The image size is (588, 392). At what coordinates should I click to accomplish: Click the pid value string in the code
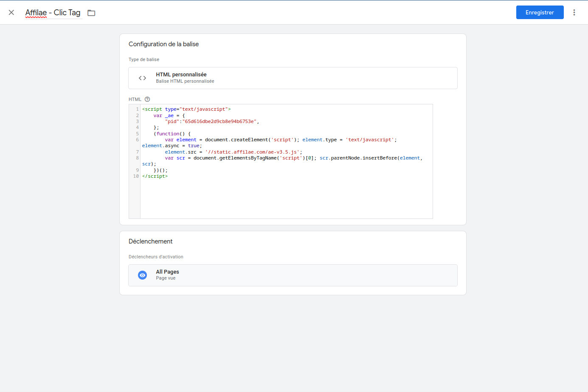tap(219, 122)
